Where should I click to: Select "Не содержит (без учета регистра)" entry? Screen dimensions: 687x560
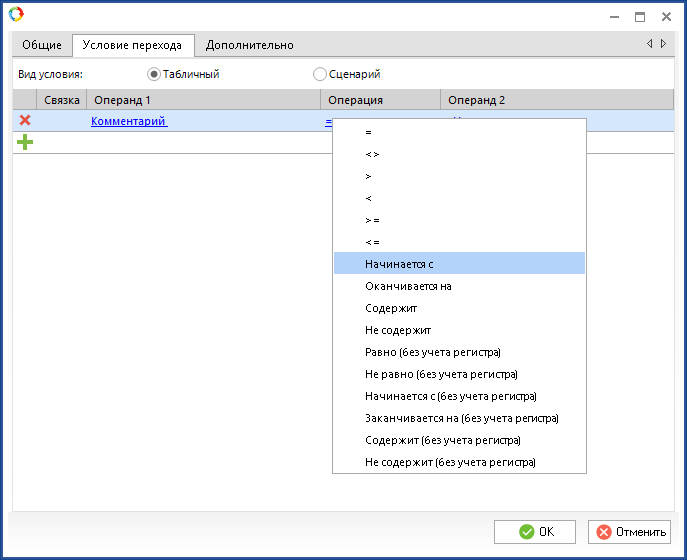pyautogui.click(x=451, y=462)
